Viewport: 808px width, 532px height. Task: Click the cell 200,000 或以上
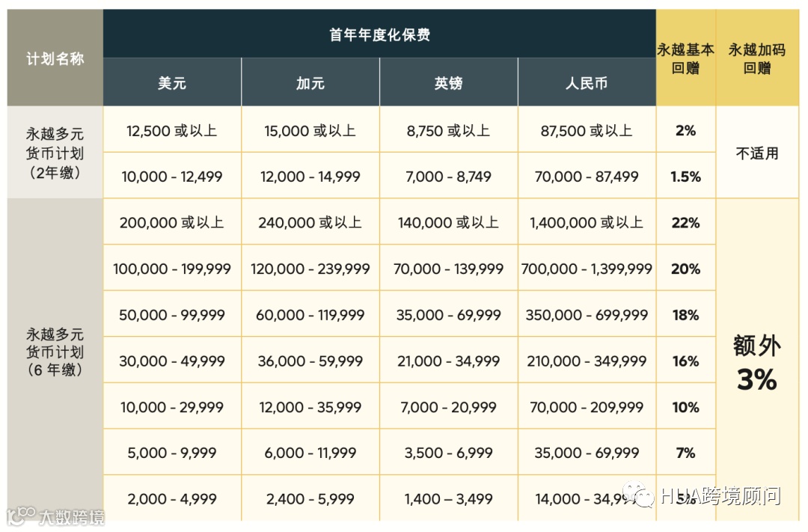(172, 221)
